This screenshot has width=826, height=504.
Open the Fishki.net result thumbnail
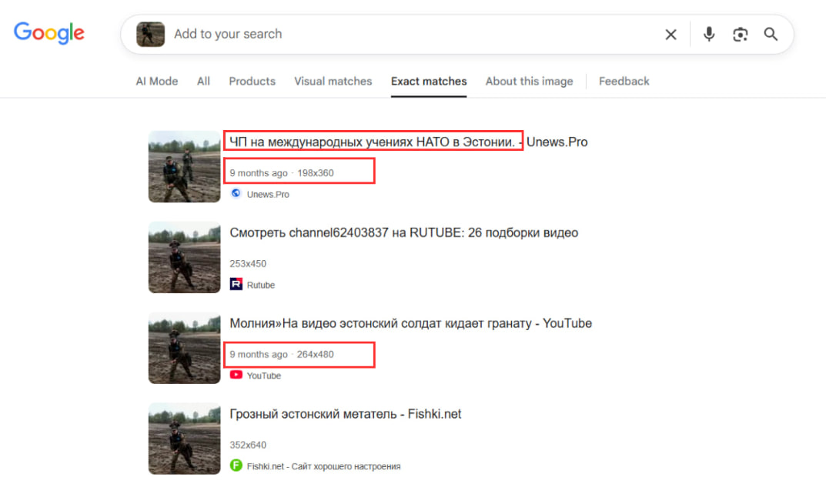tap(185, 438)
